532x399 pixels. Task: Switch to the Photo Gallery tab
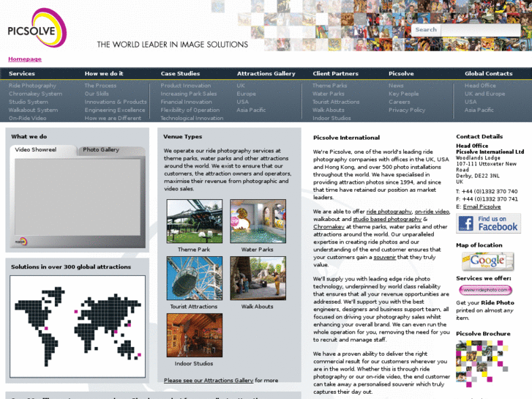point(111,150)
